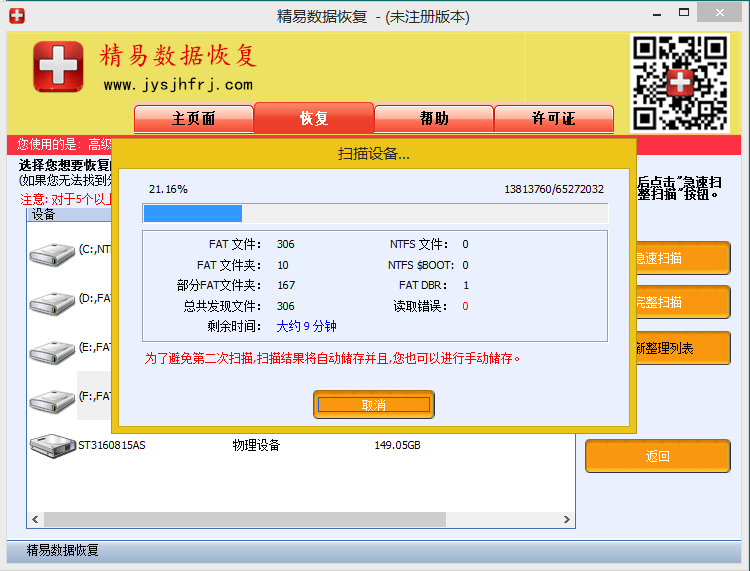Click the 设备 column header

pyautogui.click(x=69, y=215)
